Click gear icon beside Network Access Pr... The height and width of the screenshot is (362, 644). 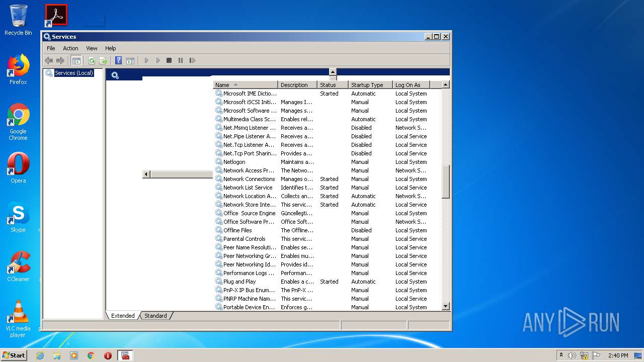pyautogui.click(x=219, y=170)
